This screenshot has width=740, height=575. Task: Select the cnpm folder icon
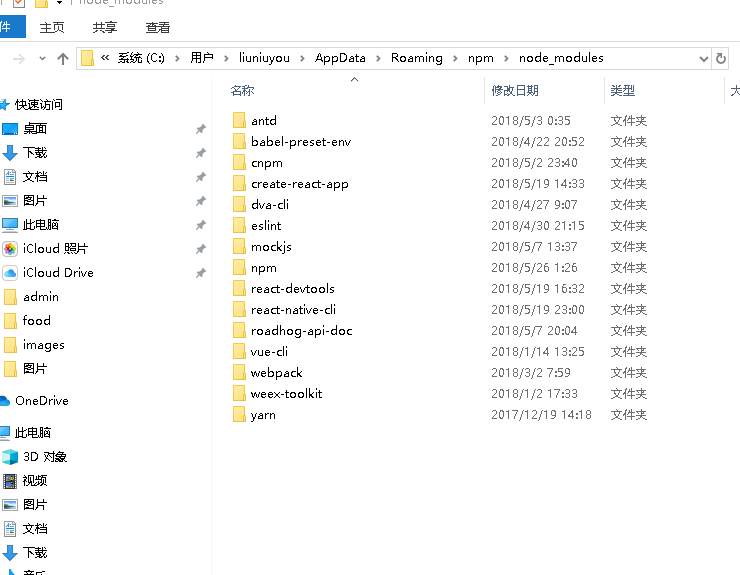pyautogui.click(x=239, y=162)
